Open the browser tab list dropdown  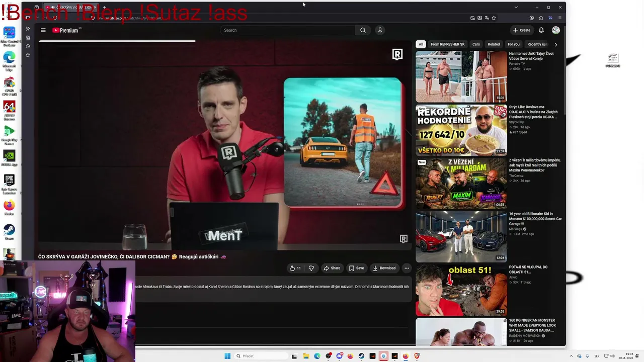coord(516,7)
